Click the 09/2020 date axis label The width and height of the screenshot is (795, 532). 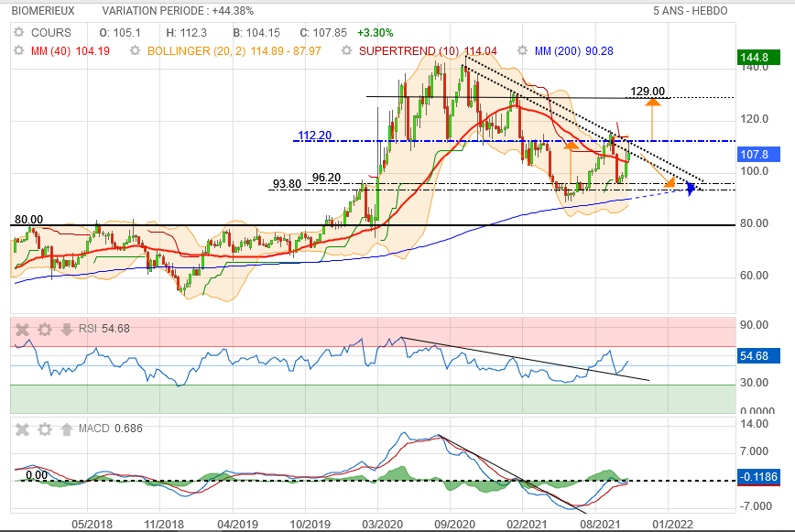click(x=455, y=524)
